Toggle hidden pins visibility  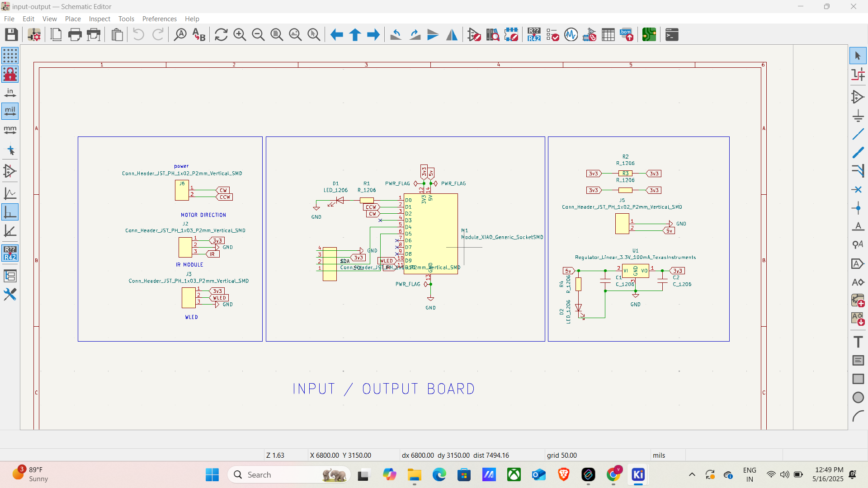10,171
